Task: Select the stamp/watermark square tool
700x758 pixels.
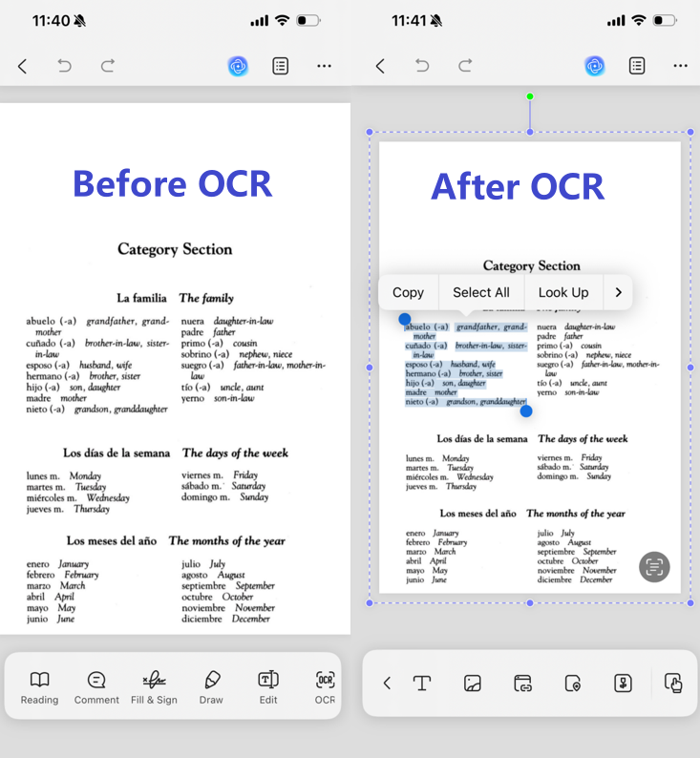Action: click(x=624, y=684)
